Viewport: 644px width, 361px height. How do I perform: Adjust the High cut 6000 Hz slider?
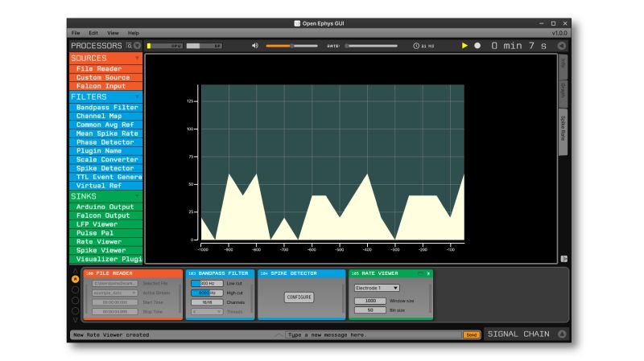point(207,293)
